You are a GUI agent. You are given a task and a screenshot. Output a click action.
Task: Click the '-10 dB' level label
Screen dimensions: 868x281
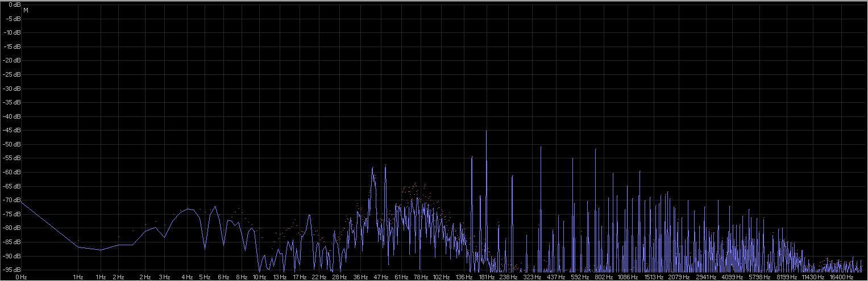pos(12,32)
